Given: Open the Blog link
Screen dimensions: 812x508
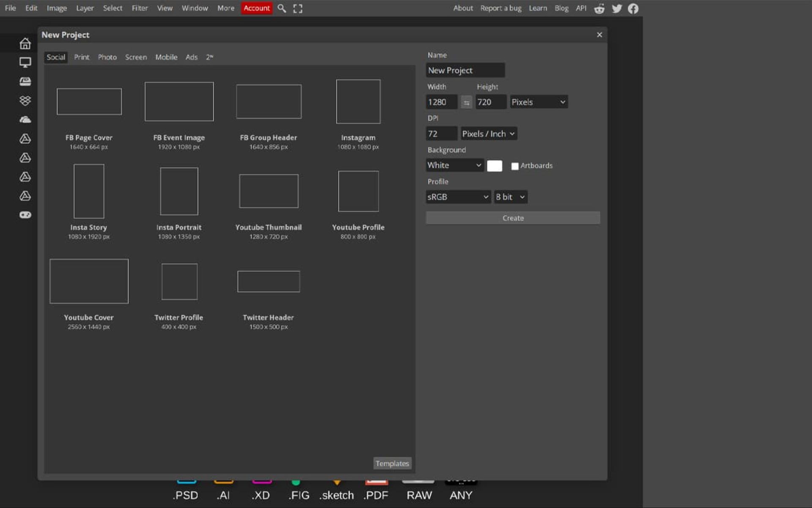Looking at the screenshot, I should [561, 8].
